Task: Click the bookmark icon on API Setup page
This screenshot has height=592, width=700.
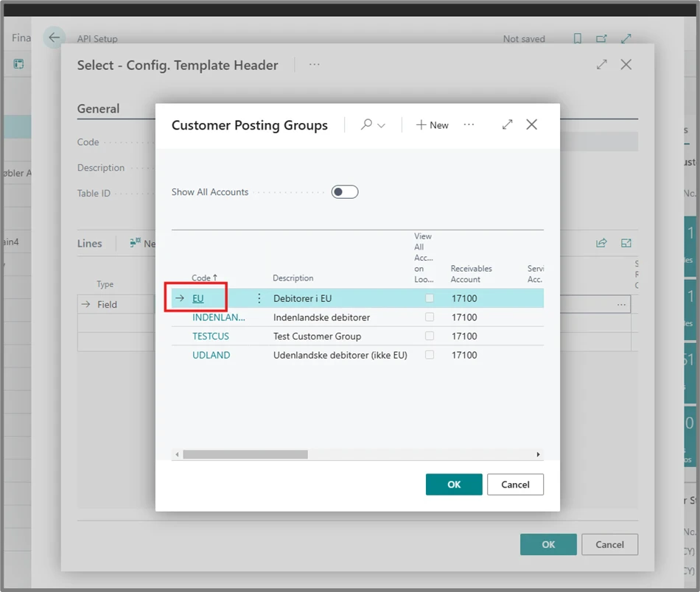Action: click(x=577, y=39)
